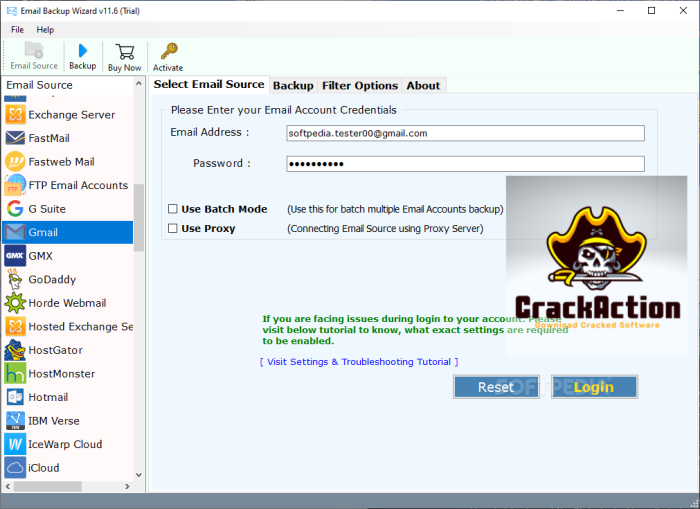Viewport: 700px width, 509px height.
Task: Select the 'HostGator' label in list
Action: click(56, 350)
